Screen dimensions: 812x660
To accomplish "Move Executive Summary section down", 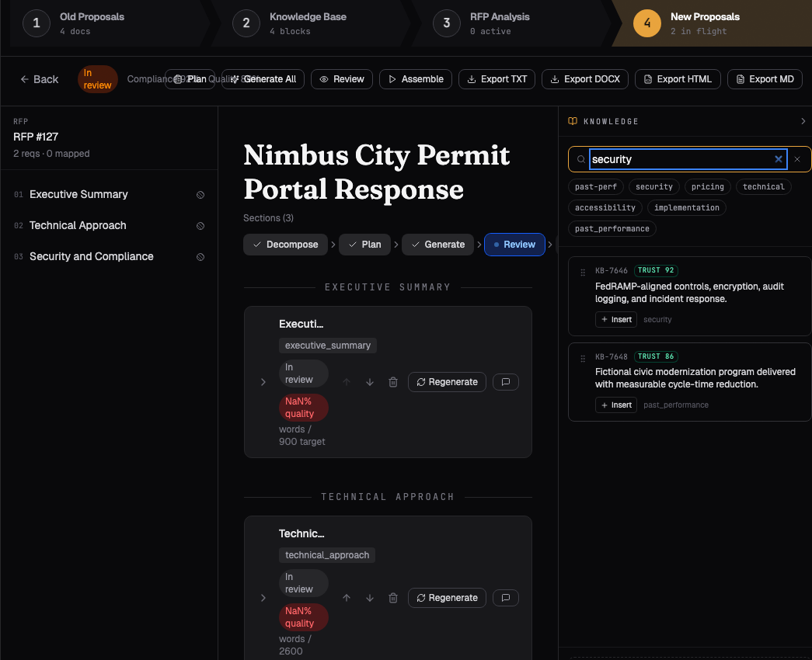I will (370, 382).
